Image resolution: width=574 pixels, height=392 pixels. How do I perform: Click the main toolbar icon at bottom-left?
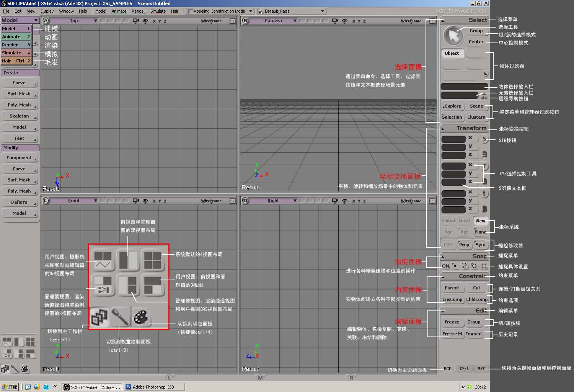(x=5, y=369)
